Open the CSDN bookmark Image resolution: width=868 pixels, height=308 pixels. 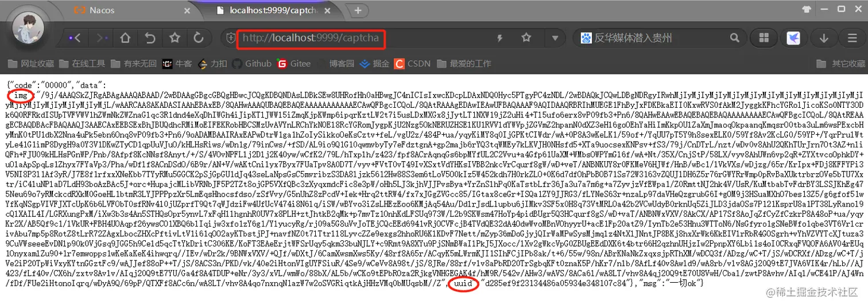click(x=412, y=64)
